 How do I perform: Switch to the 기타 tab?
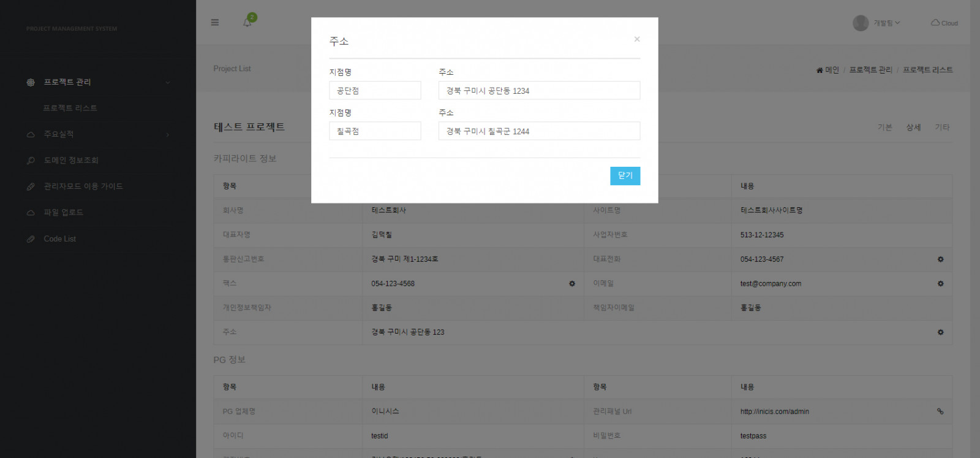942,128
